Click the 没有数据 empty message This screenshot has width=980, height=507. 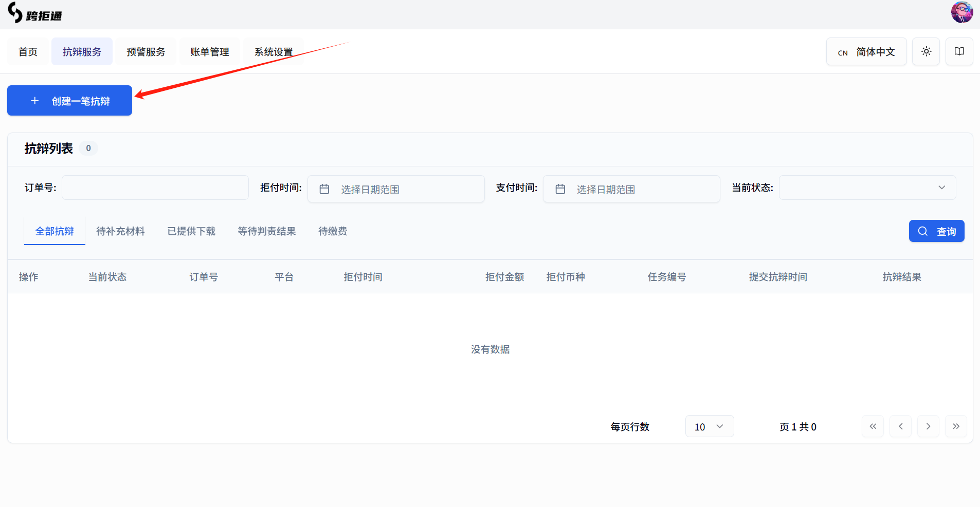pos(490,349)
